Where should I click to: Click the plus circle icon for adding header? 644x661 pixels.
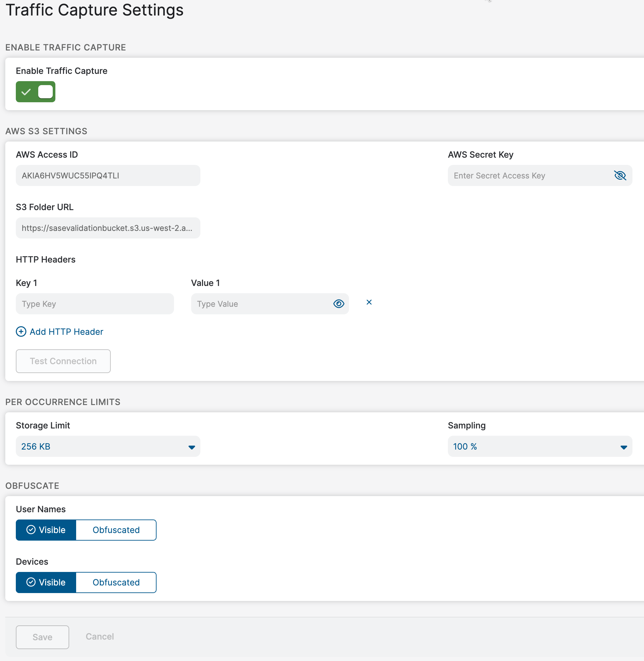pyautogui.click(x=21, y=332)
